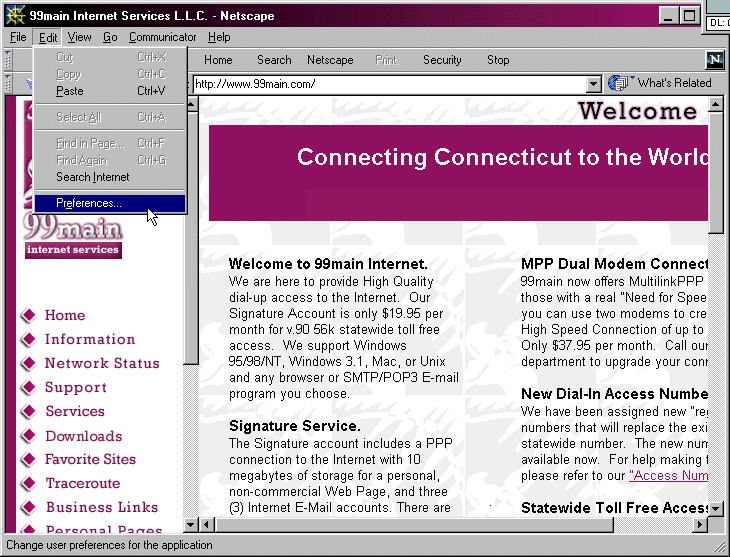Click the horizontal scrollbar thumb
The height and width of the screenshot is (557, 730).
click(414, 525)
